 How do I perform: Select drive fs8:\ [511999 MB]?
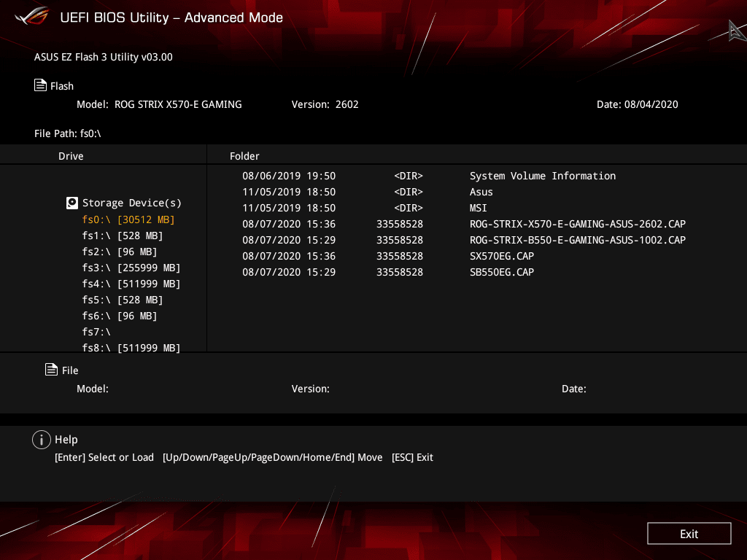(x=131, y=348)
